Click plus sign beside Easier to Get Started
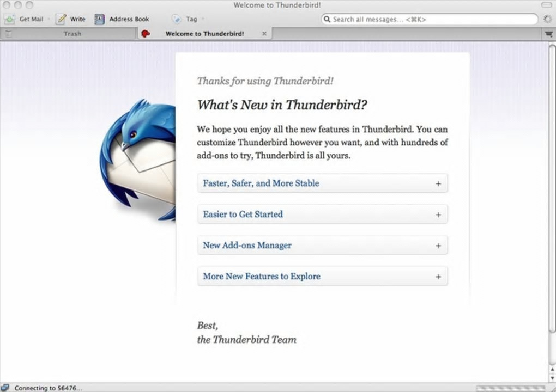 [x=438, y=215]
